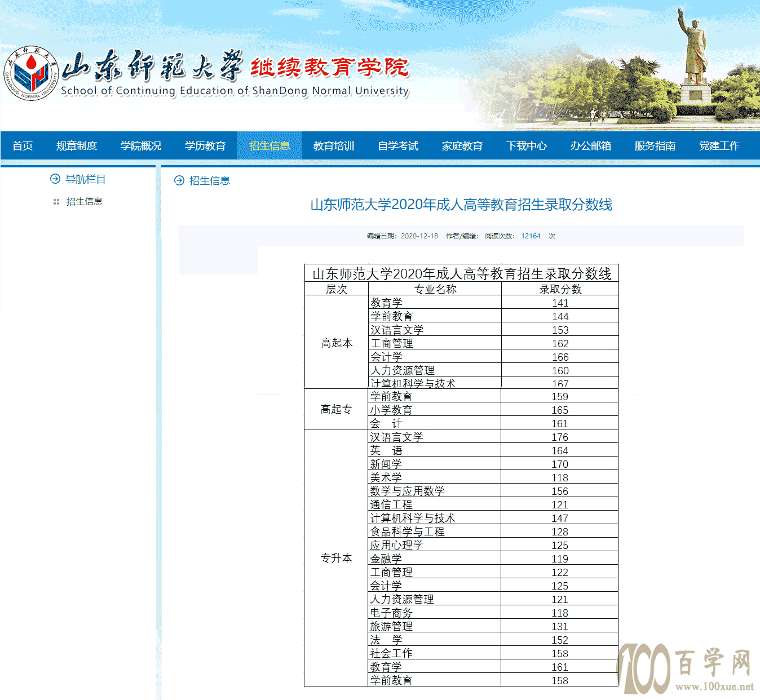760x700 pixels.
Task: Click the 作者/编辑 label
Action: coord(462,236)
